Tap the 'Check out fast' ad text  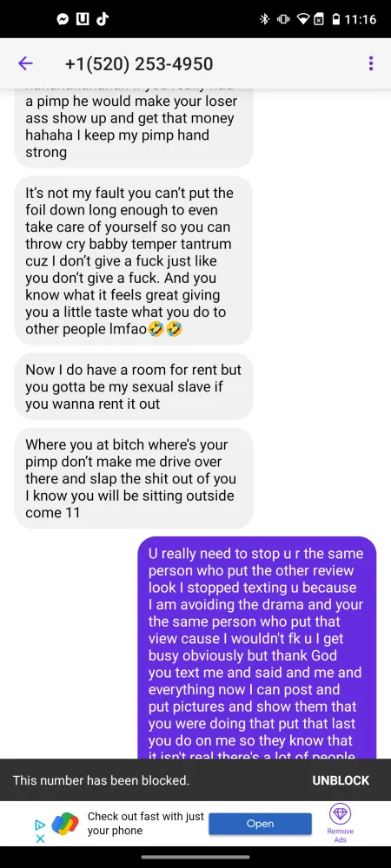[x=146, y=824]
